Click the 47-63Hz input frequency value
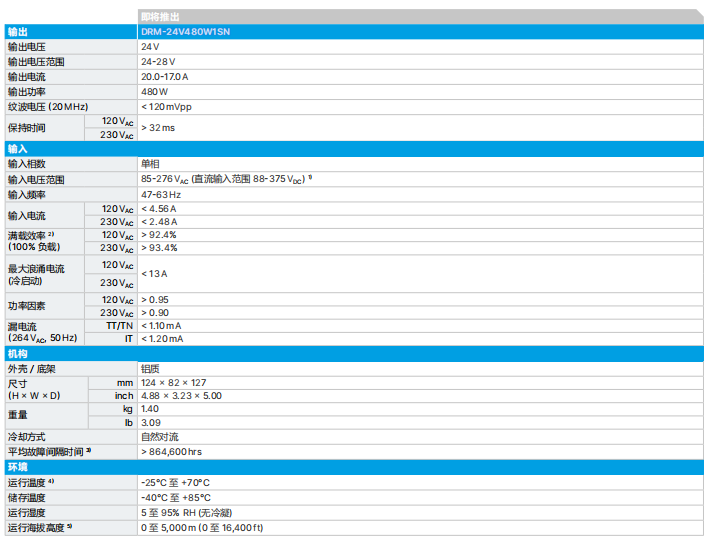Screen dimensions: 714x553 coord(161,194)
